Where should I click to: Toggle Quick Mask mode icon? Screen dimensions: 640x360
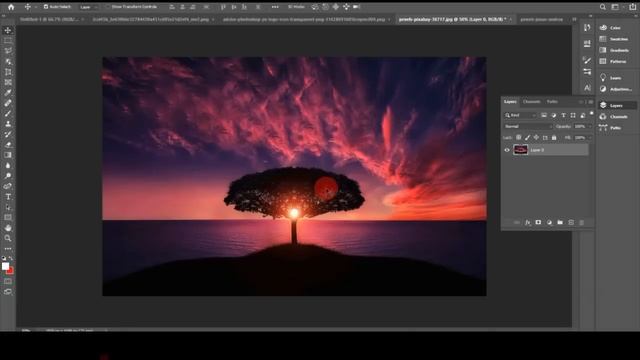[8, 282]
